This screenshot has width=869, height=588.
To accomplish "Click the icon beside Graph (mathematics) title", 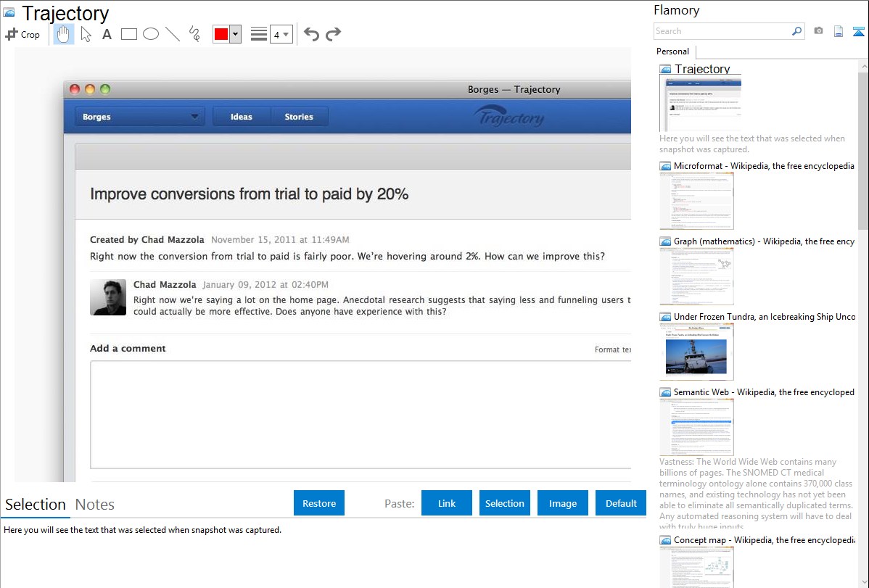I will (x=666, y=241).
